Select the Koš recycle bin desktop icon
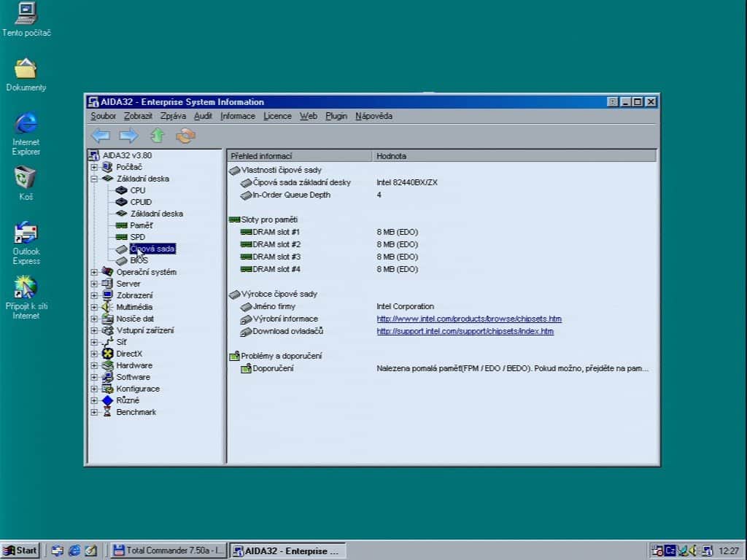Image resolution: width=747 pixels, height=560 pixels. click(x=26, y=183)
